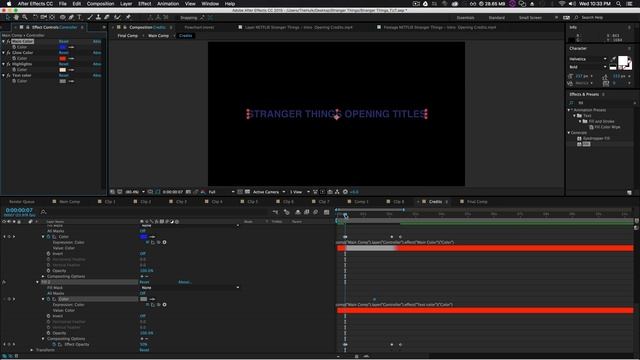Take snapshot with viewer camera icon
The height and width of the screenshot is (360, 640).
189,192
